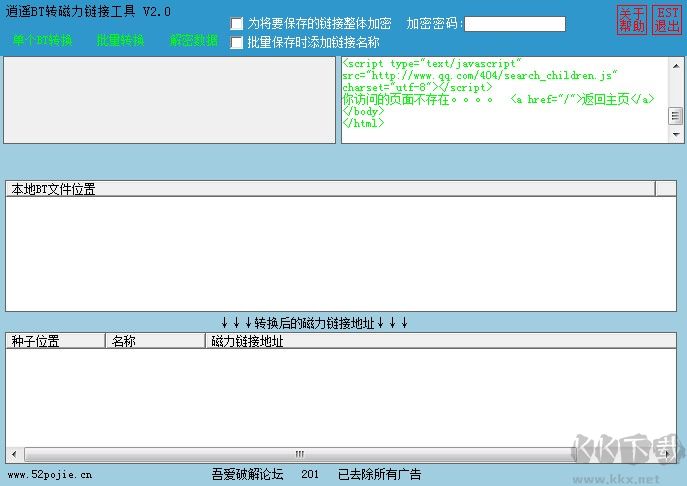Click the 吾爱破解论坛 label at the bottom

248,475
